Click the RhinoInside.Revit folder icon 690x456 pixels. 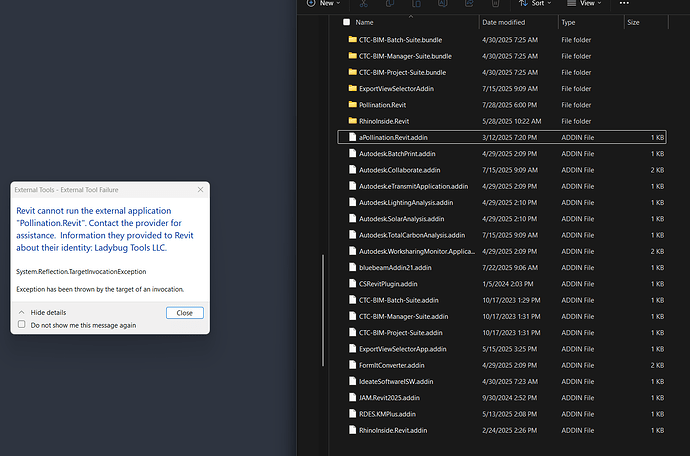352,121
